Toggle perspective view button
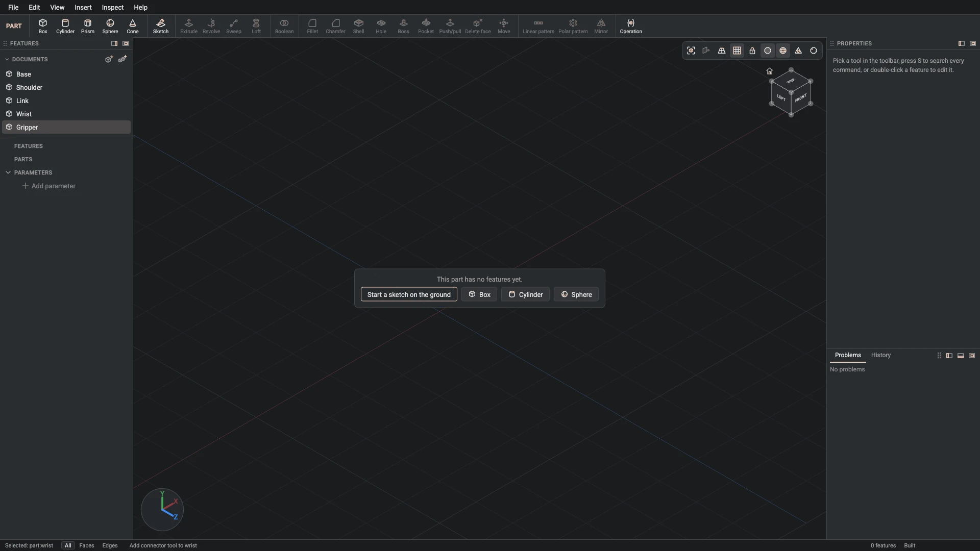This screenshot has width=980, height=551. 722,51
